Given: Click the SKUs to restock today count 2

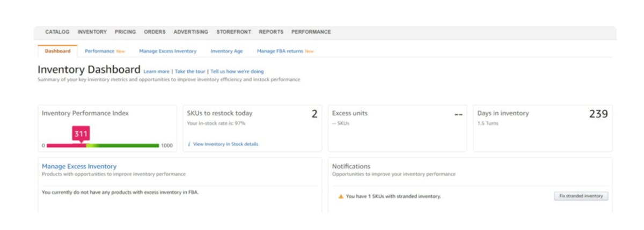Looking at the screenshot, I should (314, 114).
